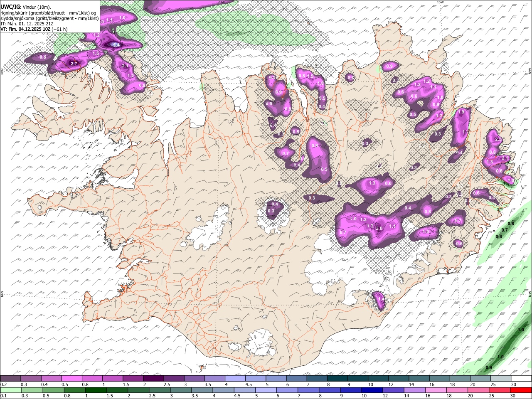This screenshot has height=399, width=532.
Task: Select the bright pink swatch between 0.5 and 0.8
Action: pyautogui.click(x=71, y=379)
